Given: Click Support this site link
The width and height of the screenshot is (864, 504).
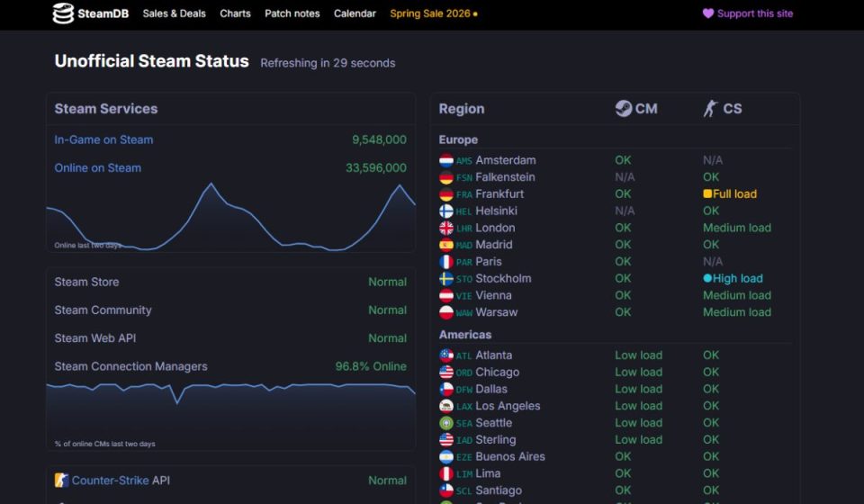Looking at the screenshot, I should [x=755, y=13].
